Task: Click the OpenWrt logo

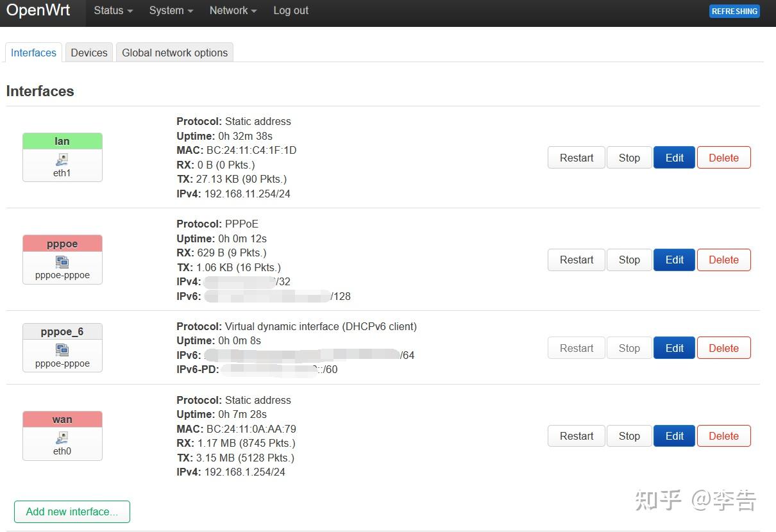Action: coord(38,10)
